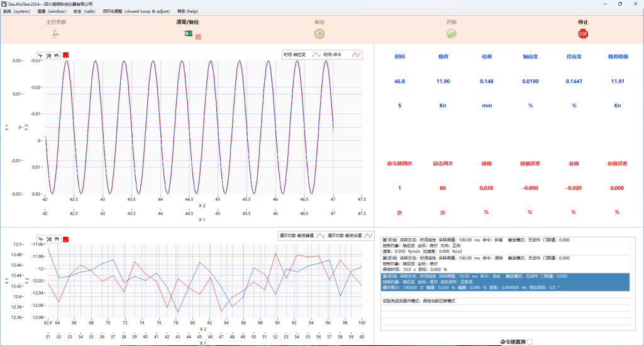This screenshot has height=346, width=644.
Task: Select the pan hand tool on upper graph
Action: coord(57,55)
